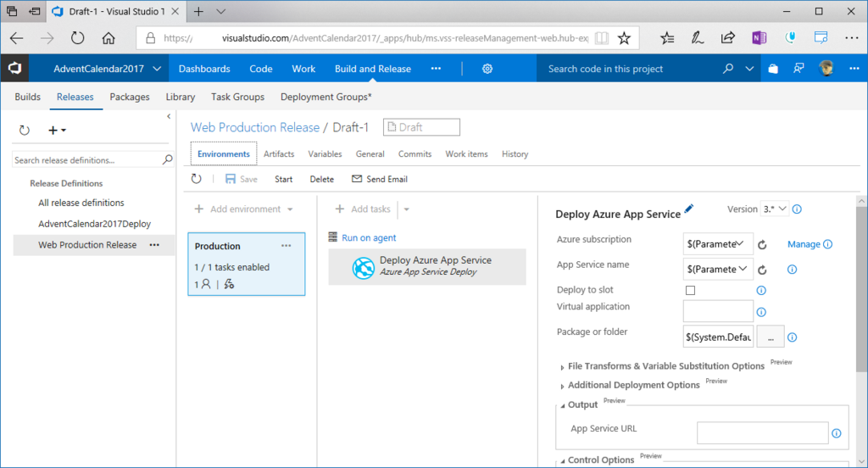Edit the Deploy Azure App Service task name

[688, 209]
